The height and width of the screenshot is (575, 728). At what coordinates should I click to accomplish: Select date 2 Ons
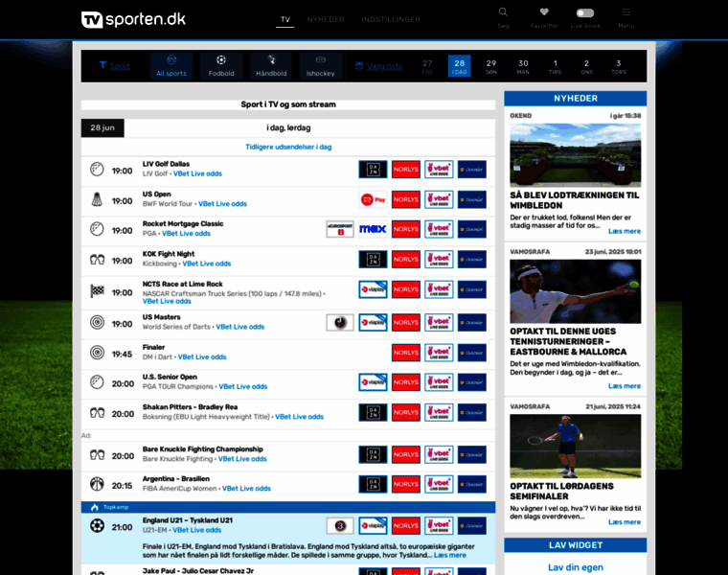point(587,66)
